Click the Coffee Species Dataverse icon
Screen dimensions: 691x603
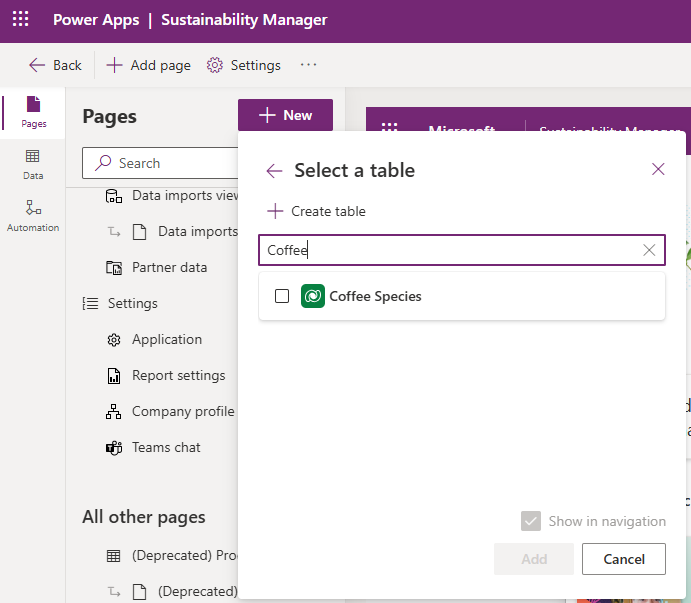[x=312, y=296]
